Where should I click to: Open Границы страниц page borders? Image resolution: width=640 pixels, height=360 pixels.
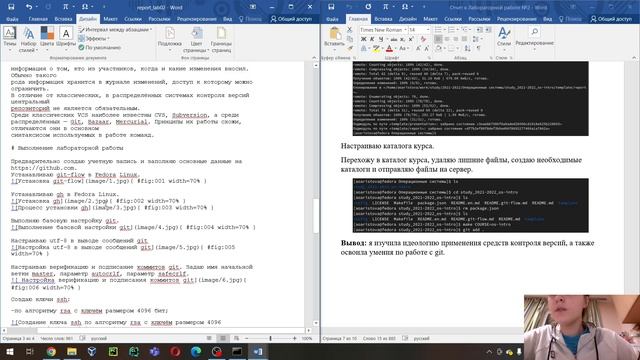click(x=221, y=40)
